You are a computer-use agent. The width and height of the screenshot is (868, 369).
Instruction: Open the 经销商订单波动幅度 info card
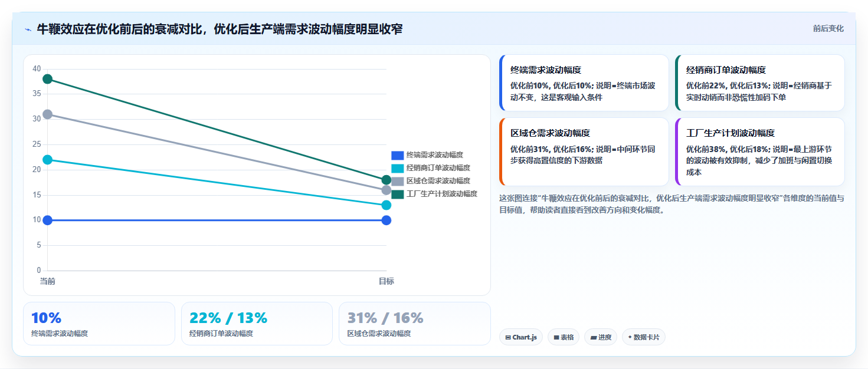click(760, 83)
